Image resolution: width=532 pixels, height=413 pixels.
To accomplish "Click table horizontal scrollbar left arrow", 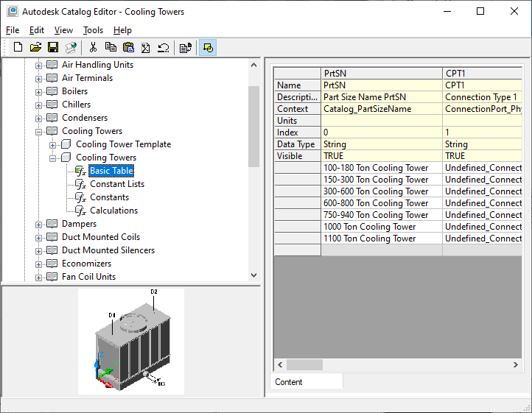I will pos(280,365).
